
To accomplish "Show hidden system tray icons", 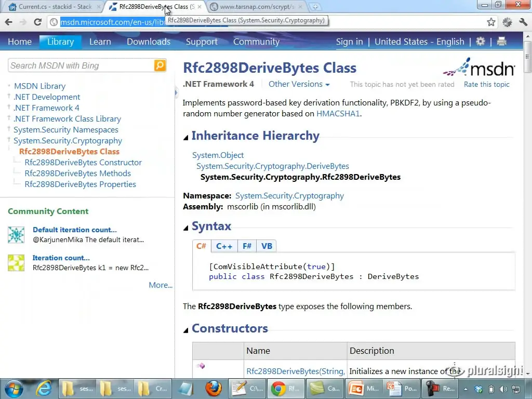I will 466,389.
